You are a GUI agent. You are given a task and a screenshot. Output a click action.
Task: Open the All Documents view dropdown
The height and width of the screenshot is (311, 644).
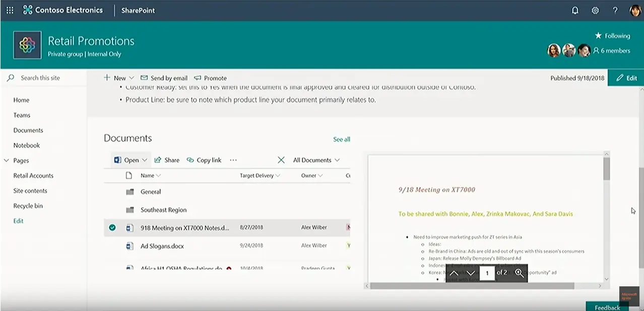(316, 160)
